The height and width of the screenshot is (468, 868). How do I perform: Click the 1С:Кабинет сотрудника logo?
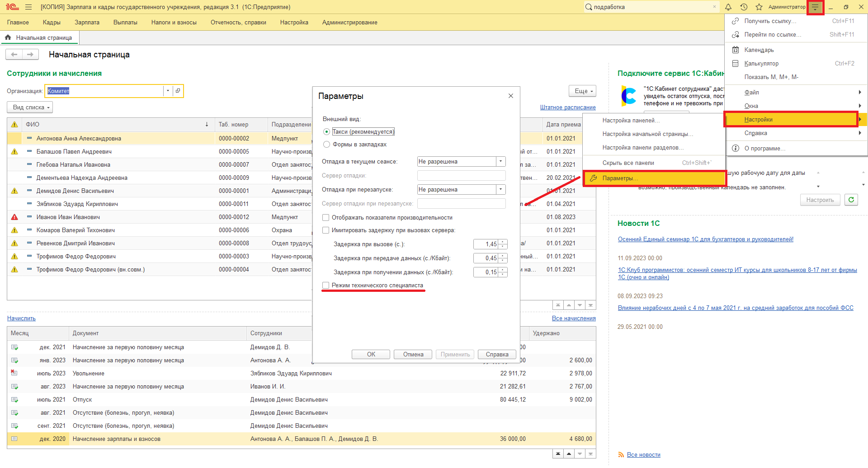(x=628, y=96)
